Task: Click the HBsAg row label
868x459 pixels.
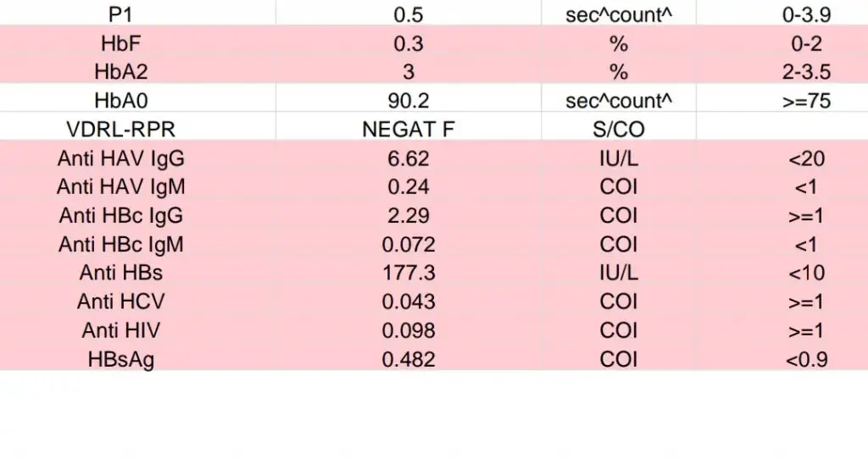Action: (120, 359)
